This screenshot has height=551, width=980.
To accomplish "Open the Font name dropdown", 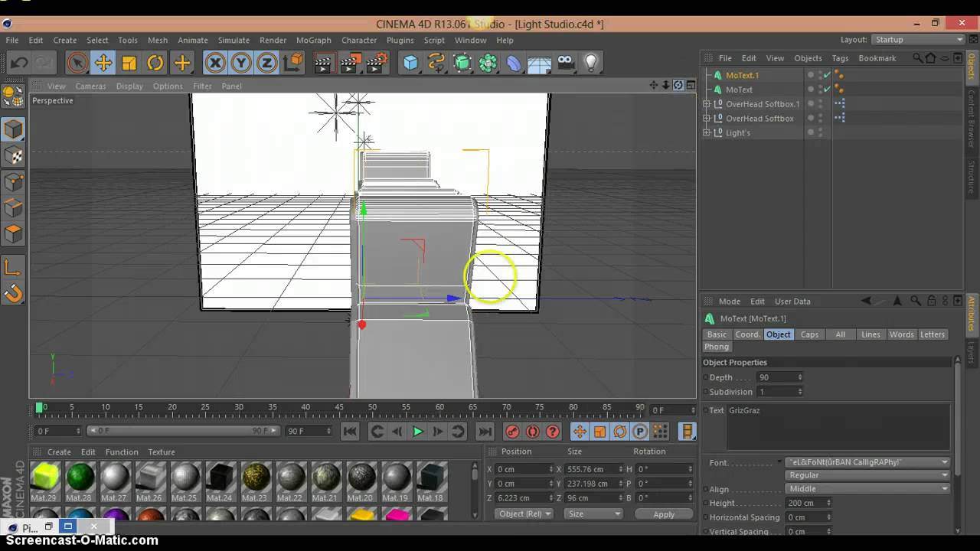I will pos(867,462).
